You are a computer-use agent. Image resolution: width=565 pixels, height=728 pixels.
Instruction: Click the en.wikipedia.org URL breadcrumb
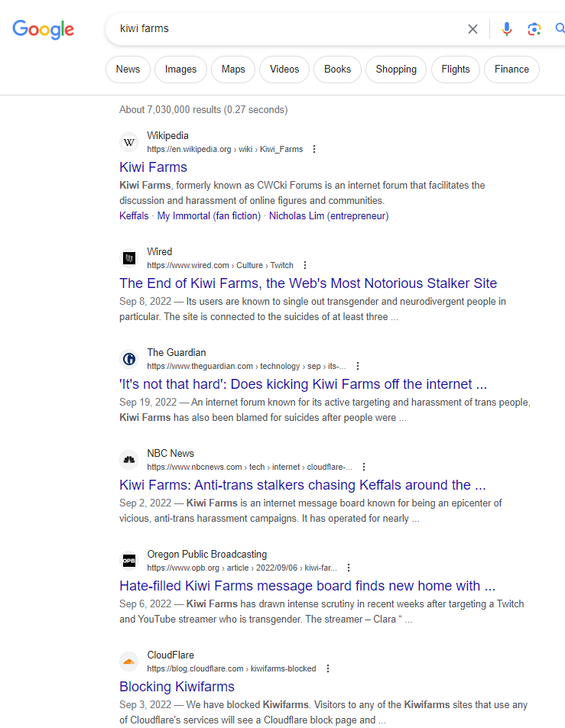[x=225, y=149]
